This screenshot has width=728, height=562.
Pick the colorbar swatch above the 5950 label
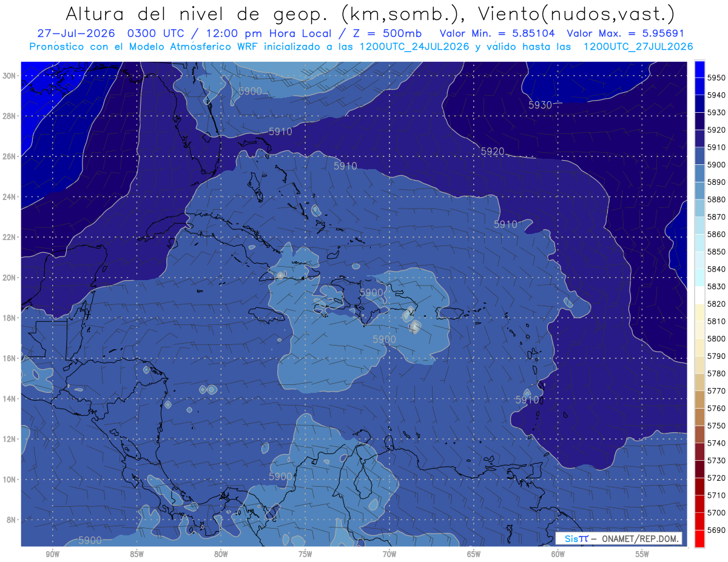click(699, 70)
